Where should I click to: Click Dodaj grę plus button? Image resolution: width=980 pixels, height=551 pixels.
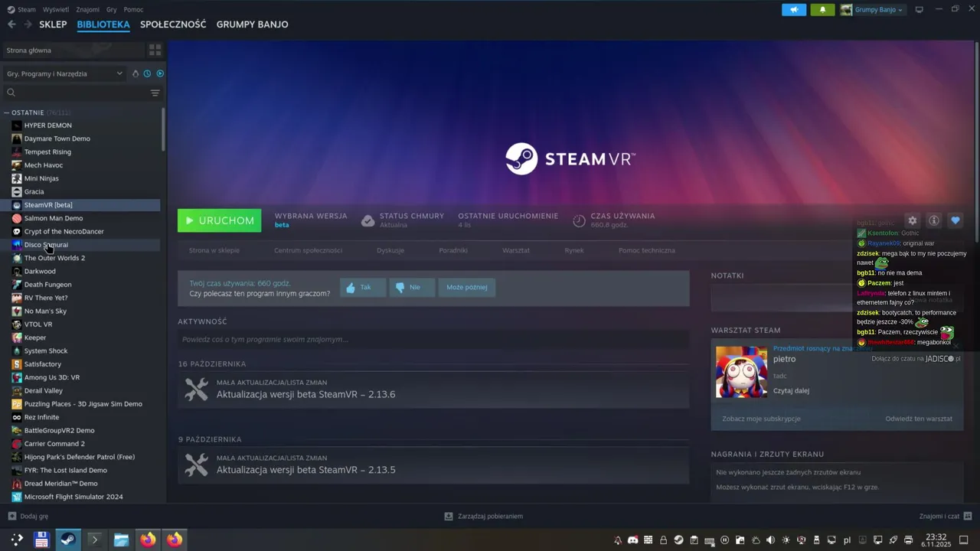28,517
